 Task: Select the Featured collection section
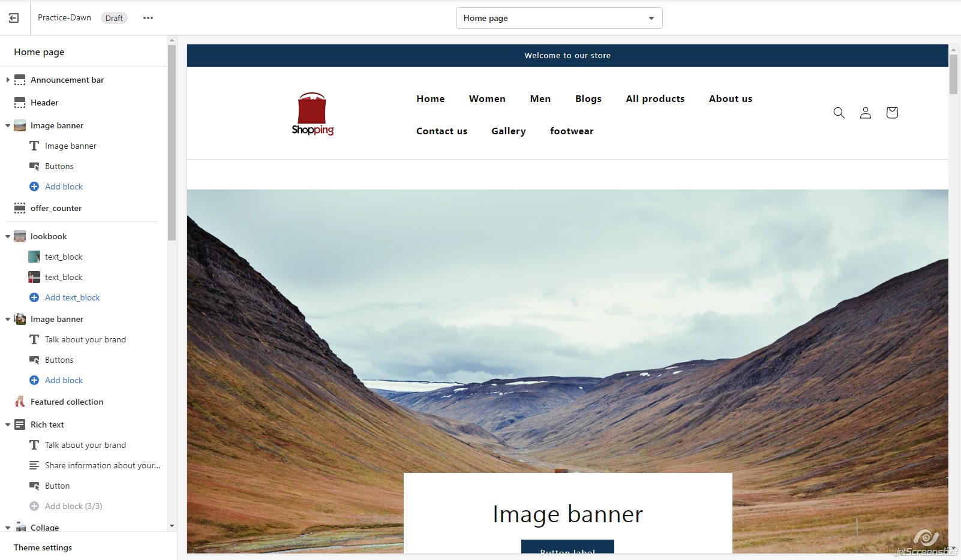(67, 402)
